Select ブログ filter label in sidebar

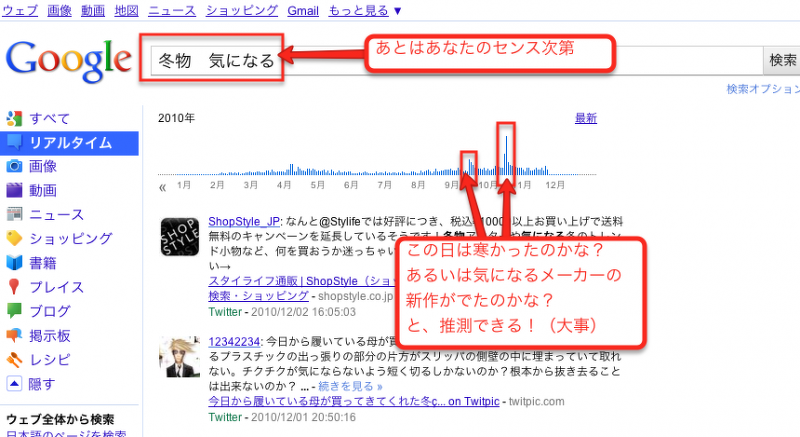49,311
